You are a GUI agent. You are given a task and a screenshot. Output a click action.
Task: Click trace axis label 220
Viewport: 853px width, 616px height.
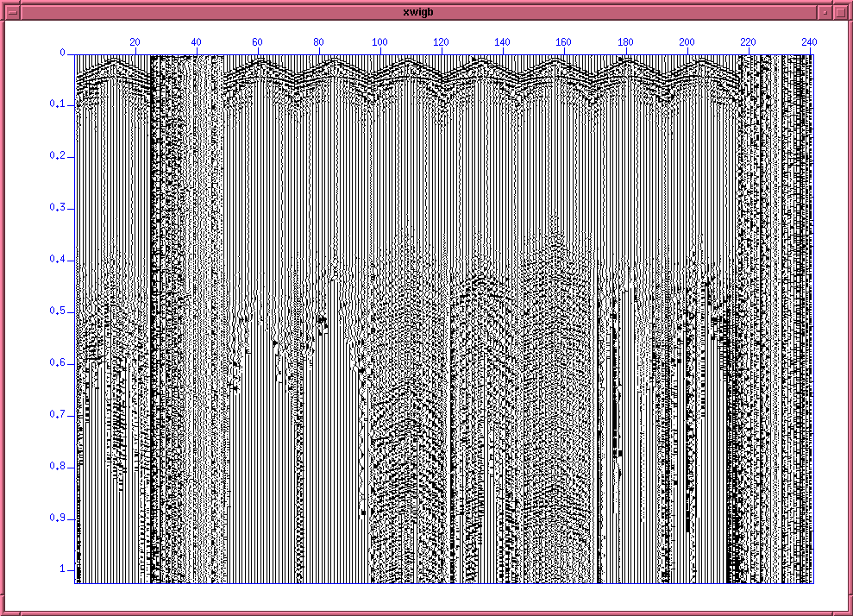coord(748,41)
